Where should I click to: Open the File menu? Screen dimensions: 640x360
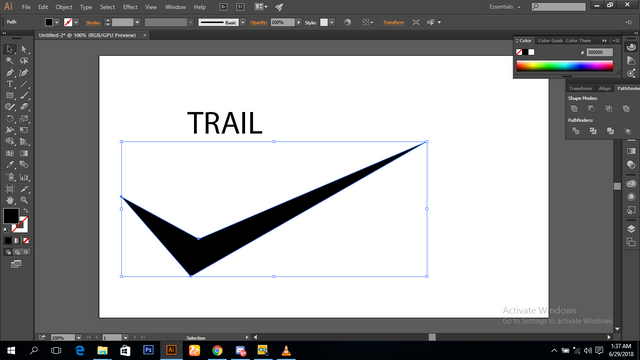[26, 7]
